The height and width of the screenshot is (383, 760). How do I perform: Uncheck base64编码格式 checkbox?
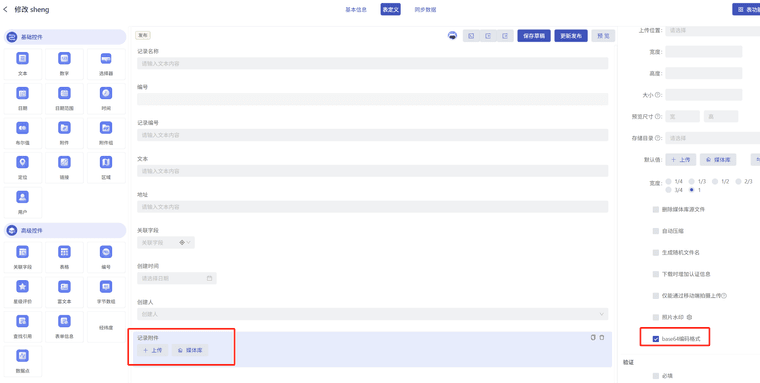tap(656, 339)
